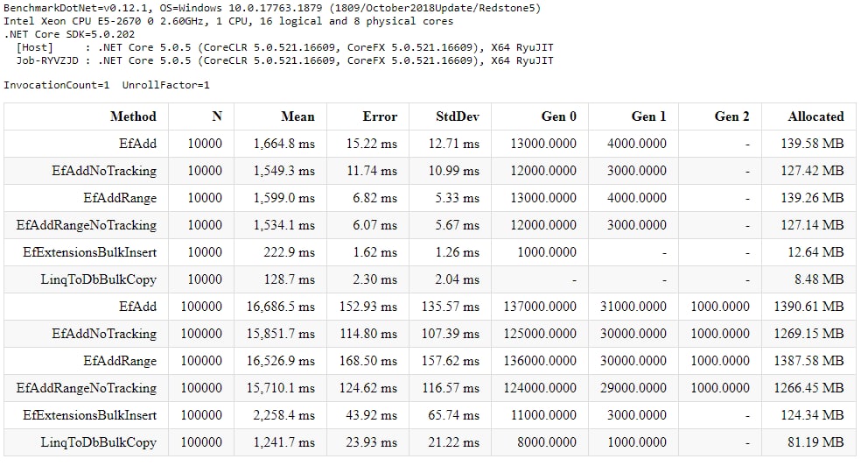Select the mean value 128.7 ms

pyautogui.click(x=289, y=279)
